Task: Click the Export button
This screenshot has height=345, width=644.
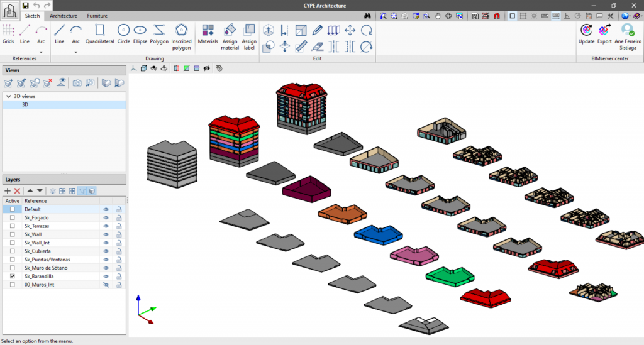Action: (x=604, y=33)
